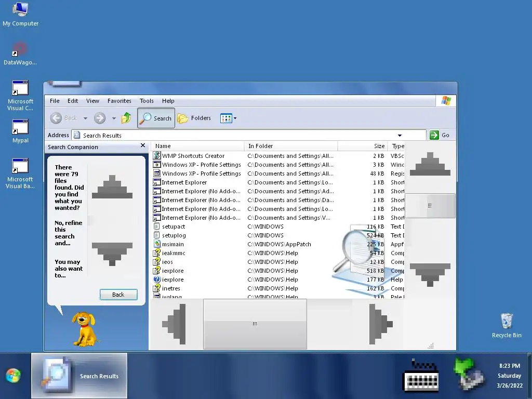Viewport: 532px width, 399px height.
Task: Open the Recycle Bin icon
Action: (507, 325)
